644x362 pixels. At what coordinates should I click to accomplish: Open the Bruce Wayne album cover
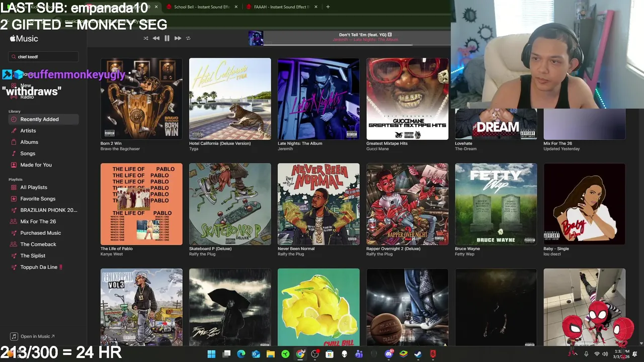(x=496, y=204)
